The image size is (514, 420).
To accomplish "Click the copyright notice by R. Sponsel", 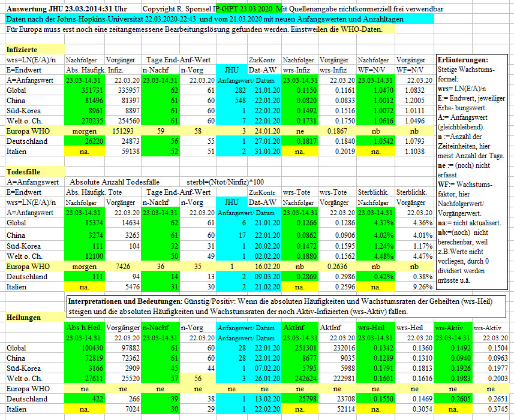I will point(293,9).
